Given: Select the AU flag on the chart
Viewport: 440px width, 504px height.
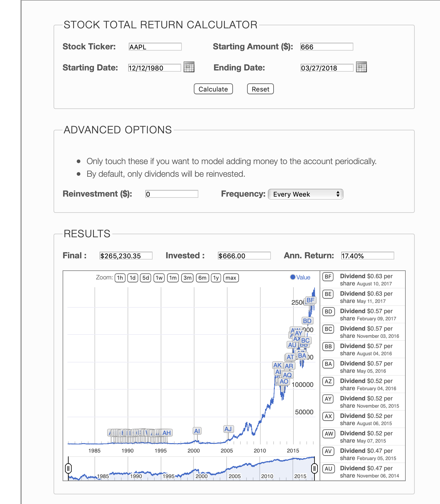Looking at the screenshot, I should point(292,345).
